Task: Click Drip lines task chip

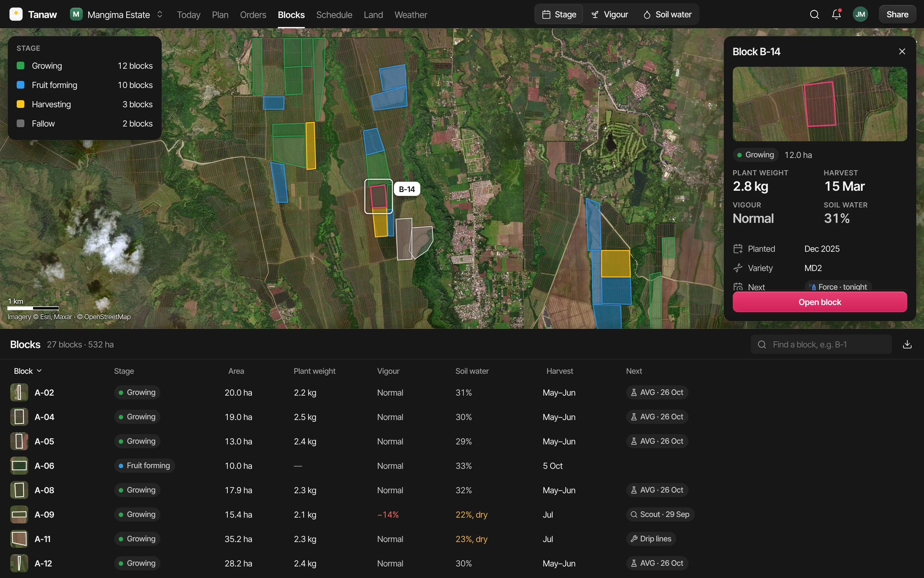Action: [651, 539]
